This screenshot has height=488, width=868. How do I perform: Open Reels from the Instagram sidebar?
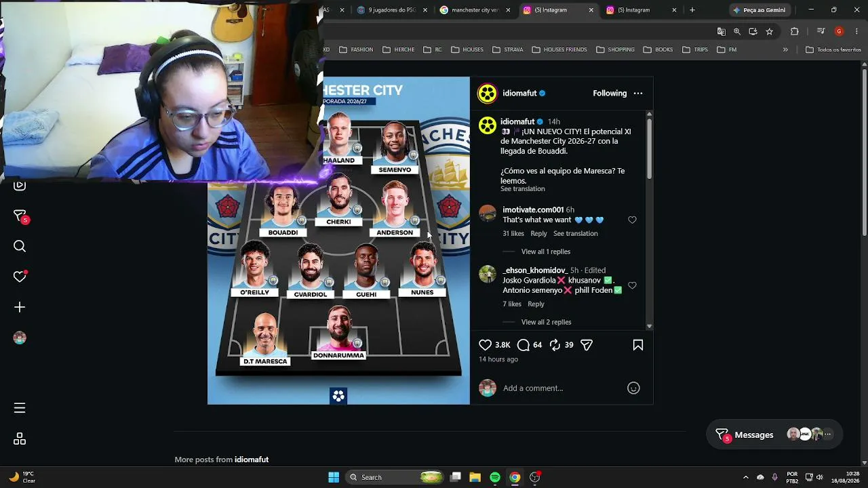pyautogui.click(x=20, y=186)
